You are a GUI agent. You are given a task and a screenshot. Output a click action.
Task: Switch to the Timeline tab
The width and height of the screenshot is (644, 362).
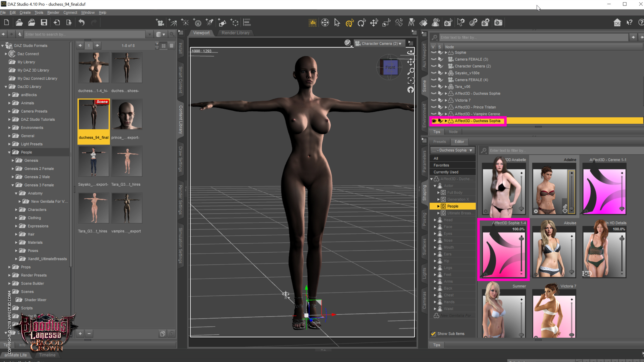[x=47, y=355]
